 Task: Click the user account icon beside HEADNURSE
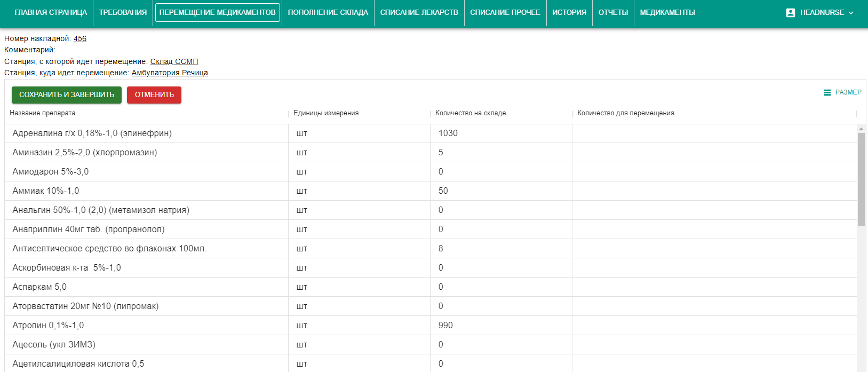pos(791,12)
